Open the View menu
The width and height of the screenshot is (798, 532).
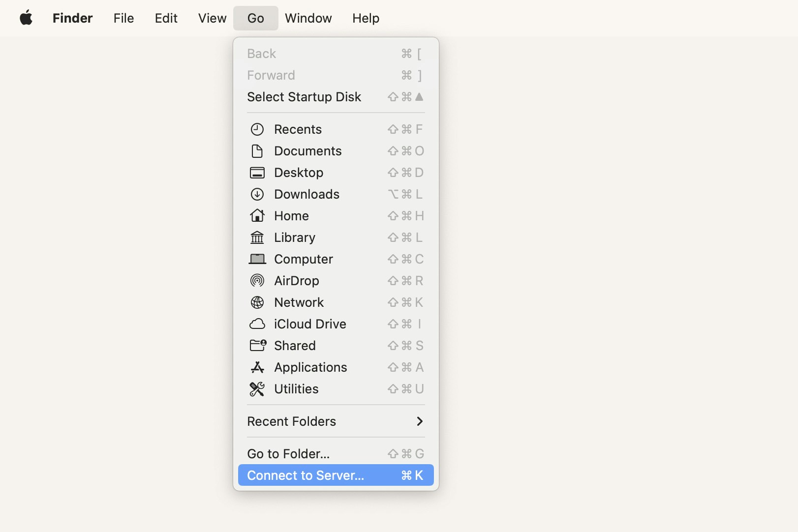pyautogui.click(x=212, y=18)
